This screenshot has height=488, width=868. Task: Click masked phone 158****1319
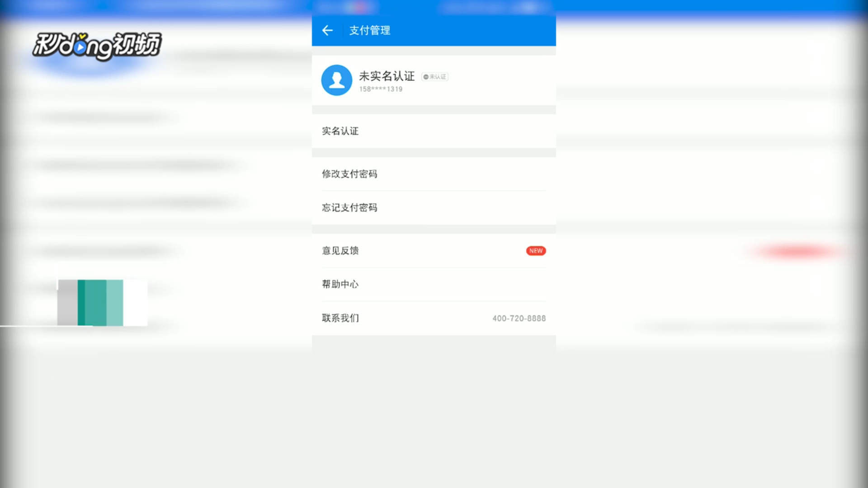click(x=381, y=89)
